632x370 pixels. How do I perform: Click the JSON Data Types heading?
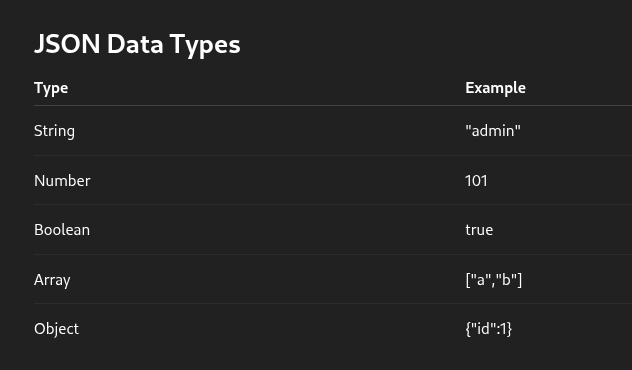(137, 44)
